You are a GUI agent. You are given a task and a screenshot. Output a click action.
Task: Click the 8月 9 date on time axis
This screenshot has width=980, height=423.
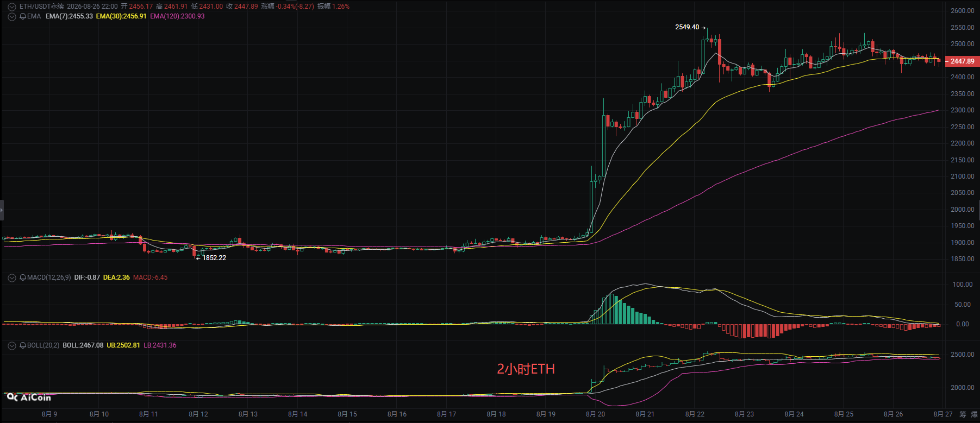pos(49,414)
